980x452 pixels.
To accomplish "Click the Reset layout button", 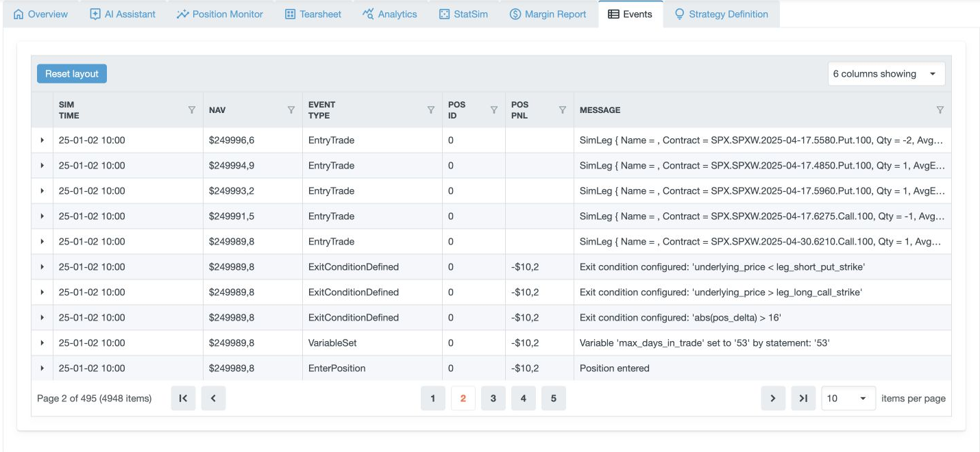I will tap(72, 74).
